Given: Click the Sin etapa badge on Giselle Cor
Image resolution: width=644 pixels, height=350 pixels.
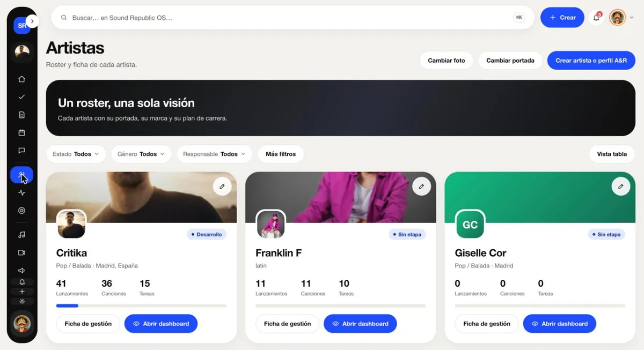Looking at the screenshot, I should coord(606,234).
